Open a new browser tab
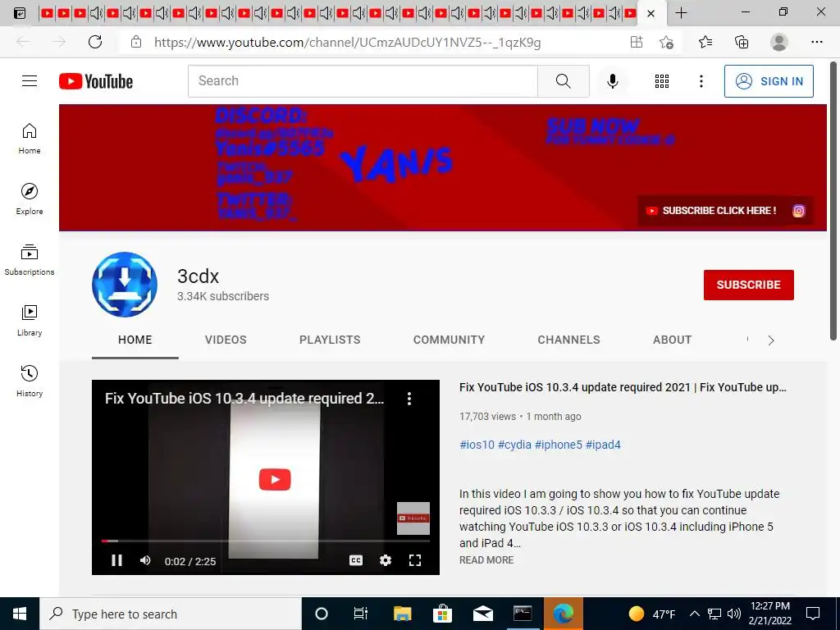Viewport: 840px width, 630px height. [681, 13]
